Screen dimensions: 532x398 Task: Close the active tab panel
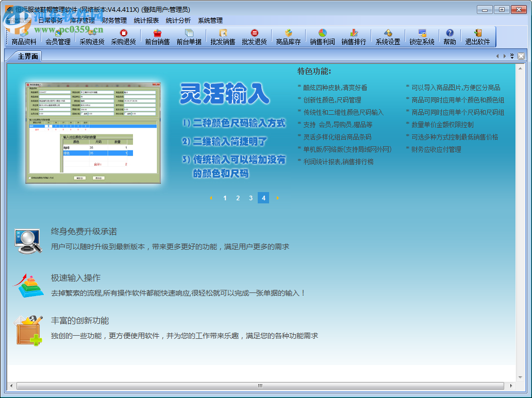coord(521,56)
